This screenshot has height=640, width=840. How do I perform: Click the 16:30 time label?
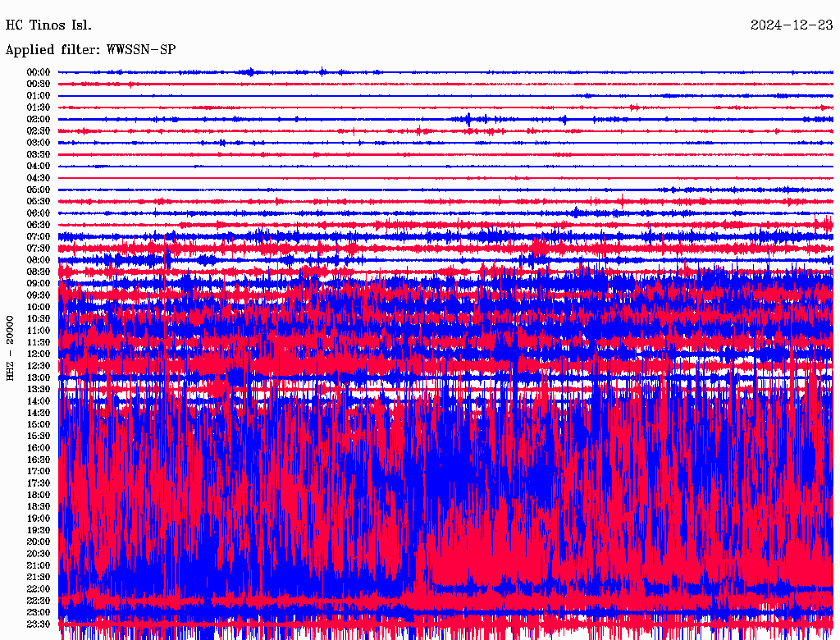39,459
